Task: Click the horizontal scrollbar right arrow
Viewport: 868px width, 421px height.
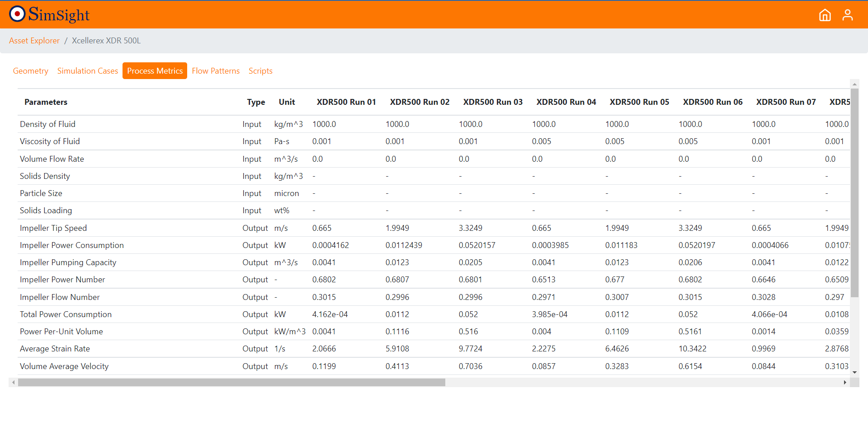Action: coord(845,382)
